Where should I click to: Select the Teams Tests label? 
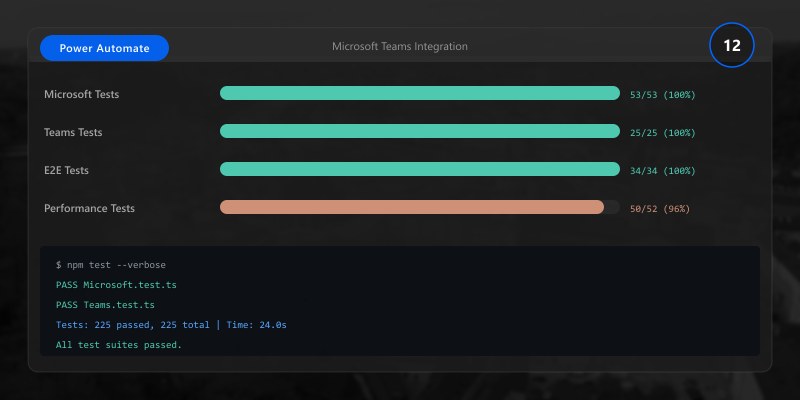point(73,132)
